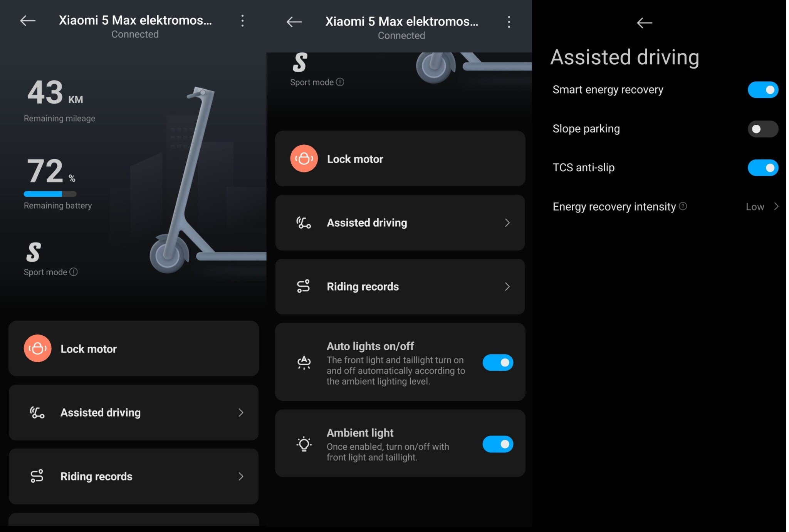Open three-dot menu on left screen
789x532 pixels.
pyautogui.click(x=242, y=21)
